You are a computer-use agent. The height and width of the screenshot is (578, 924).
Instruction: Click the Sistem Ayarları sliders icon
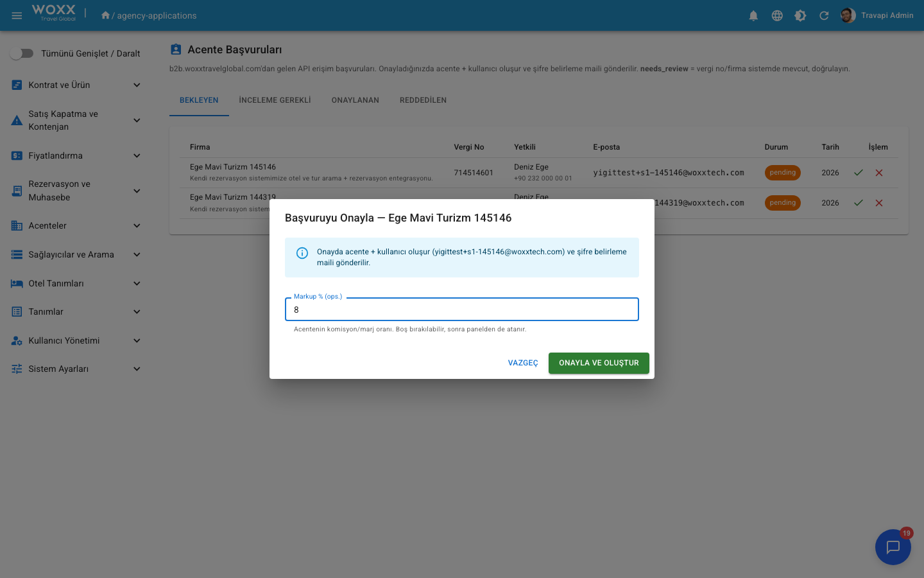(17, 369)
